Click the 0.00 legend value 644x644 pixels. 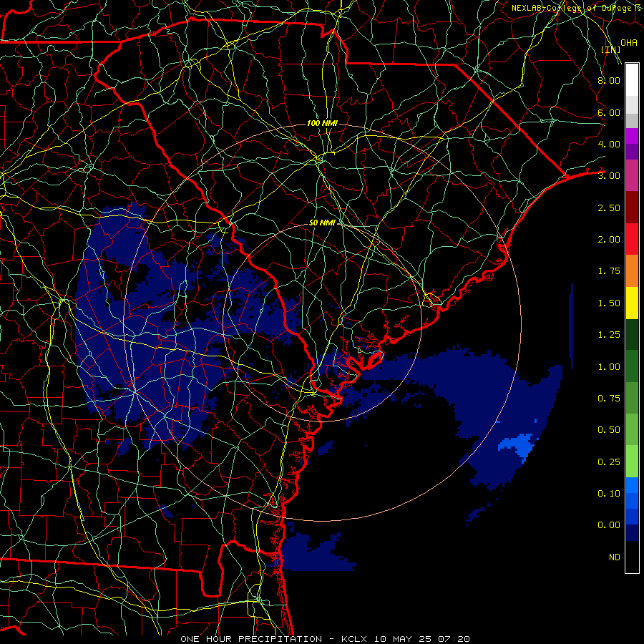(x=609, y=525)
